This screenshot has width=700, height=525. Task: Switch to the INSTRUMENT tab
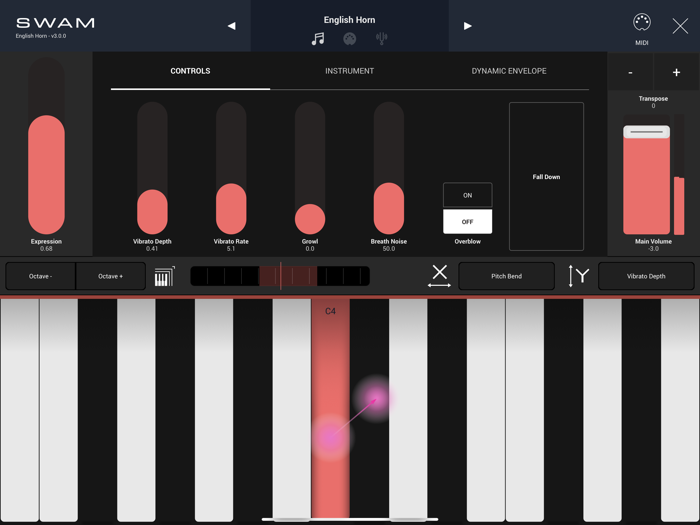(350, 71)
